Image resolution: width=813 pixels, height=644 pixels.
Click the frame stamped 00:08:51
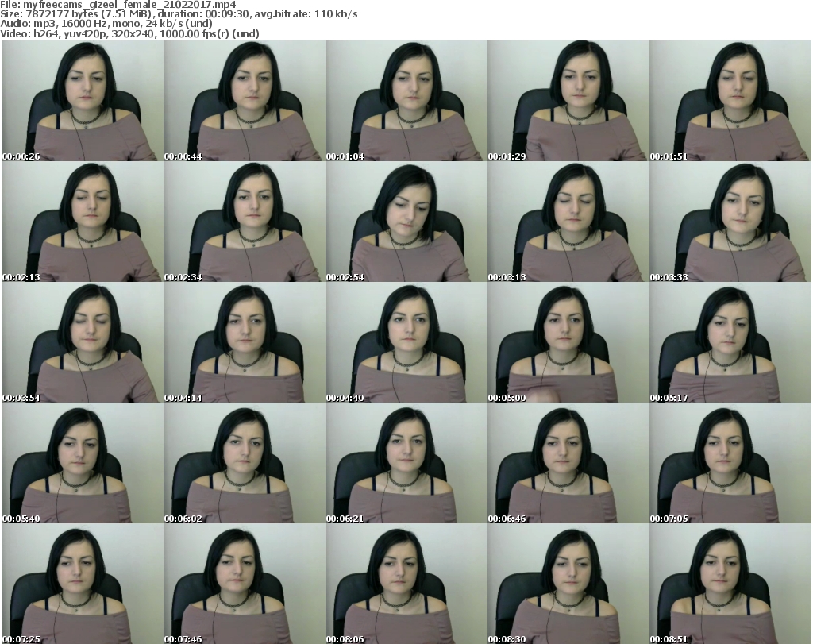[730, 584]
